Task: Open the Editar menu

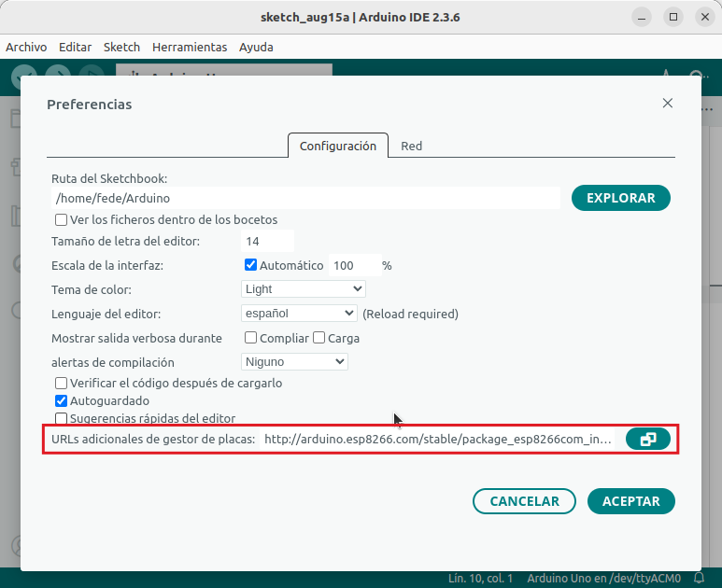Action: point(75,47)
